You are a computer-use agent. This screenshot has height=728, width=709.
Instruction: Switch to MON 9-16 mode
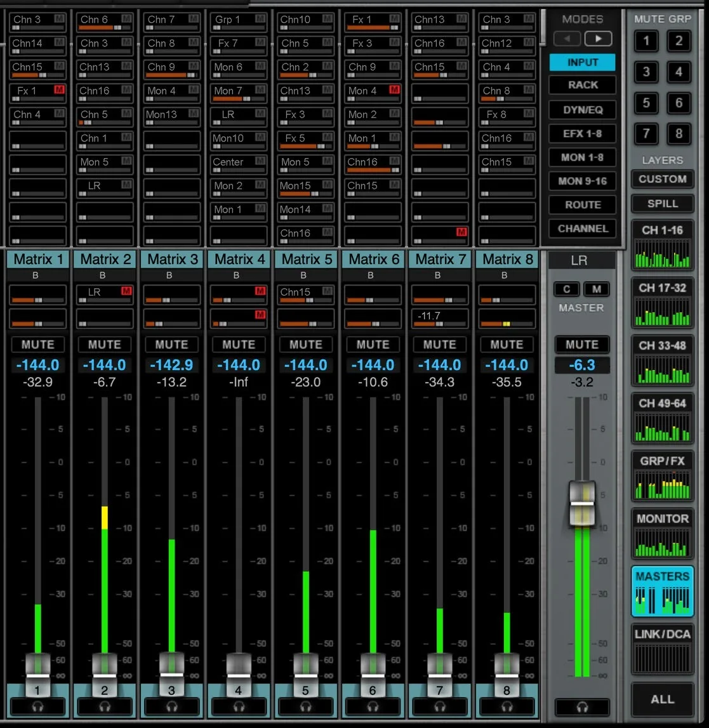(583, 181)
